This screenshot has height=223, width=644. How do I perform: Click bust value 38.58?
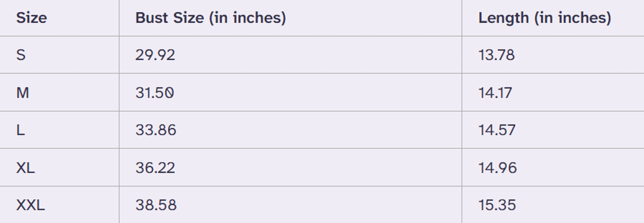pyautogui.click(x=156, y=205)
